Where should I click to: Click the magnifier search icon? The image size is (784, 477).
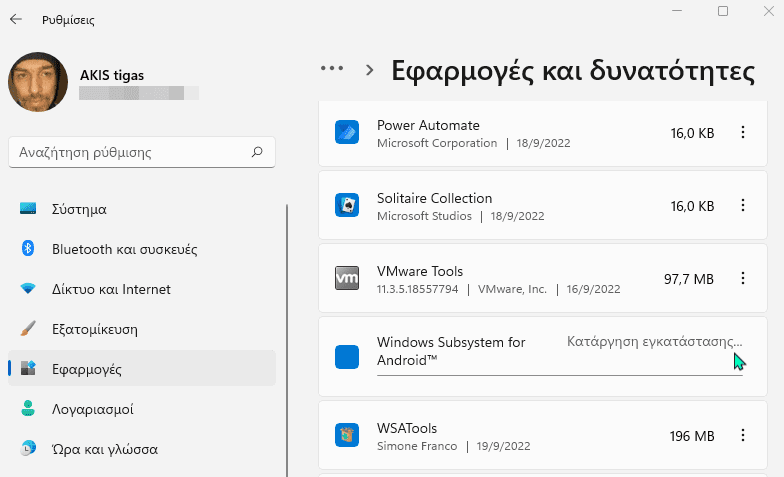point(257,152)
